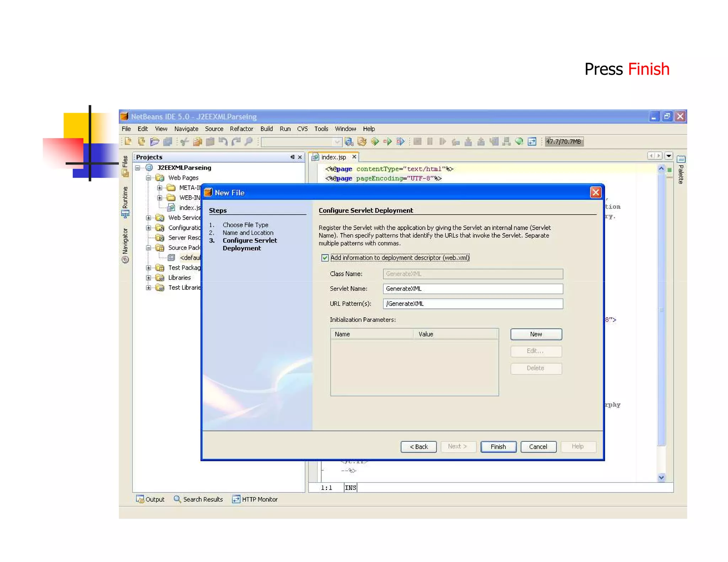Click the Cut scissors icon
Image resolution: width=728 pixels, height=562 pixels.
point(184,141)
